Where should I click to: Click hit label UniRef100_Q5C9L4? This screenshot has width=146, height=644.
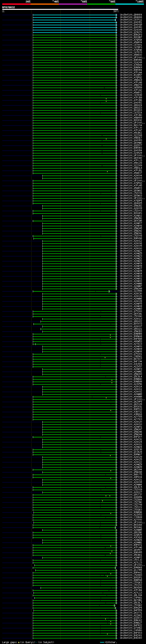[131, 376]
